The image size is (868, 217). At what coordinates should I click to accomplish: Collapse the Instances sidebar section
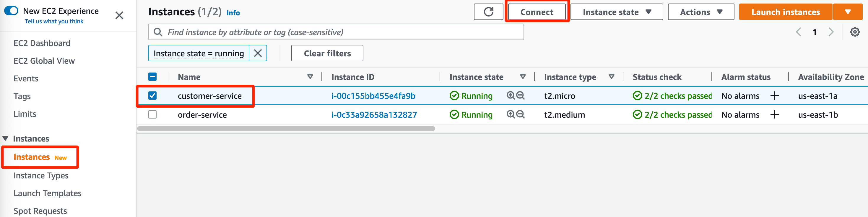click(x=5, y=138)
